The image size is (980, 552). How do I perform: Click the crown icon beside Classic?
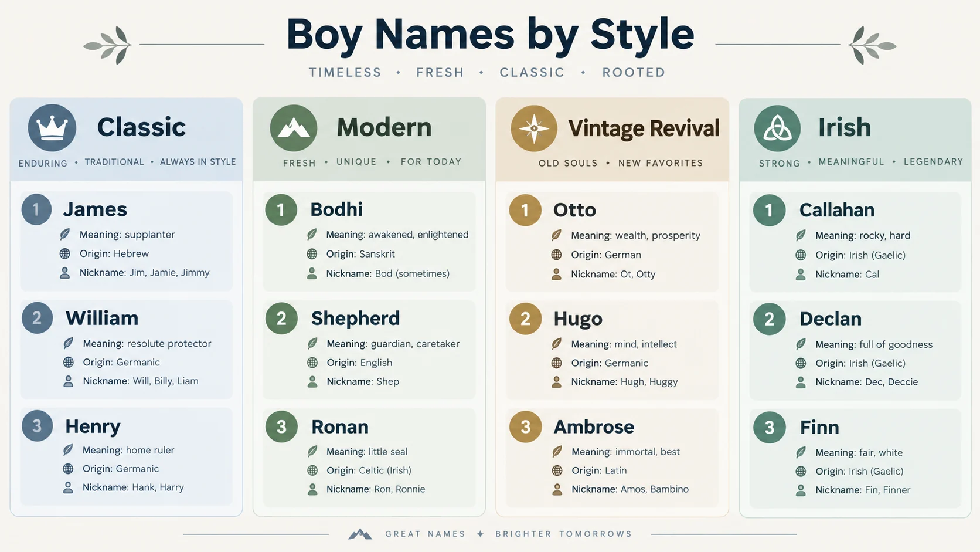(x=52, y=128)
